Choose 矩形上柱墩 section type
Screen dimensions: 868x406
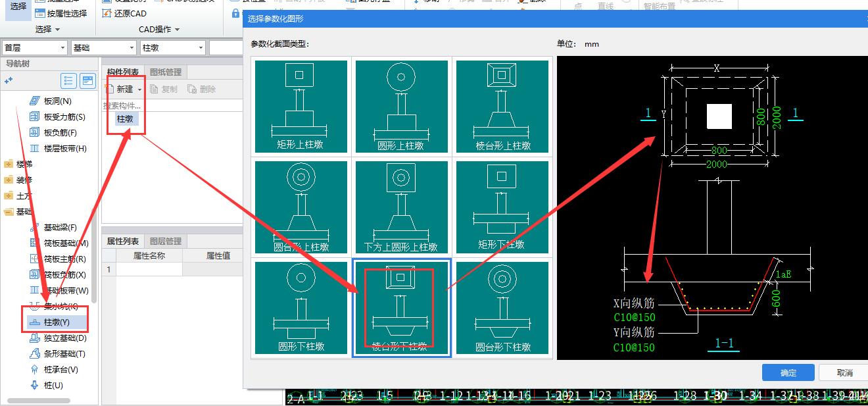(301, 106)
